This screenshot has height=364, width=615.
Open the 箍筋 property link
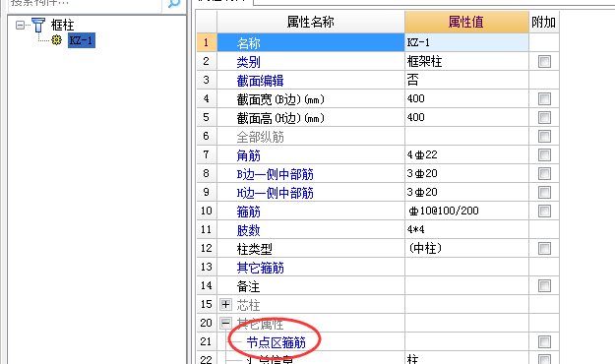coord(248,212)
